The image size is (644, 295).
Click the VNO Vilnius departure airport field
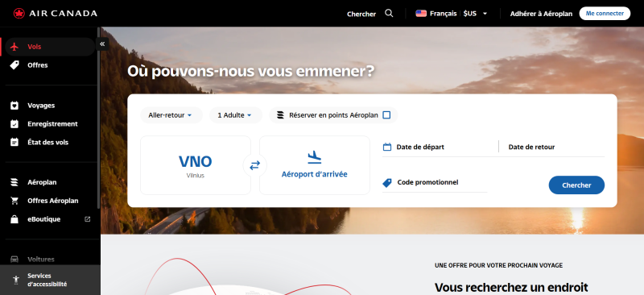[x=196, y=165]
